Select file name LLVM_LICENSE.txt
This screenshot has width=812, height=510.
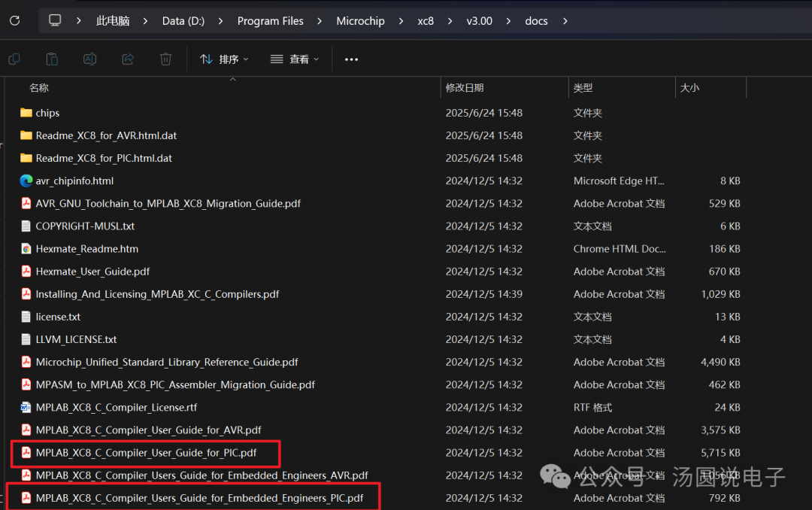tap(76, 339)
